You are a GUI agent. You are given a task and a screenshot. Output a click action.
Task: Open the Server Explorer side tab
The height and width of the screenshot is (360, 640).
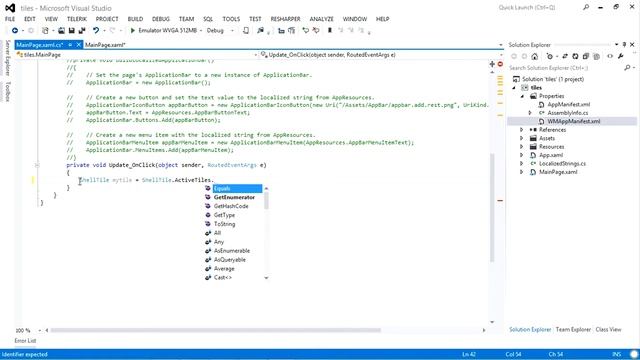[7, 58]
